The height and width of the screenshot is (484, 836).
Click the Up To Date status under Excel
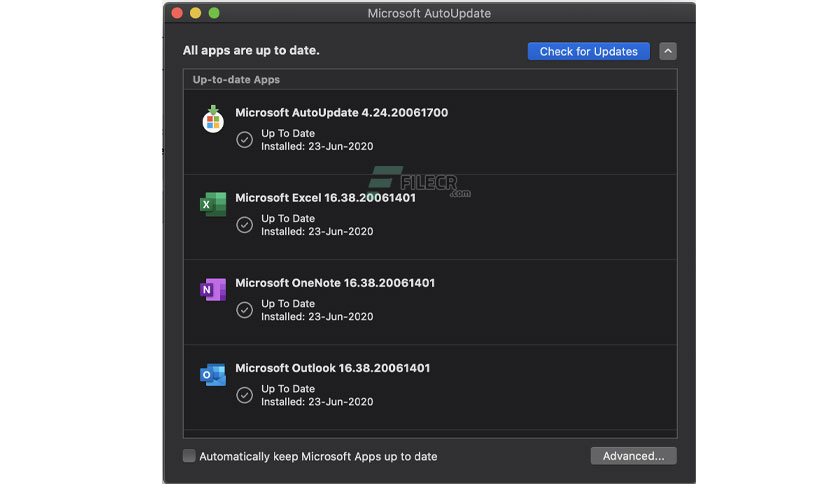point(288,219)
